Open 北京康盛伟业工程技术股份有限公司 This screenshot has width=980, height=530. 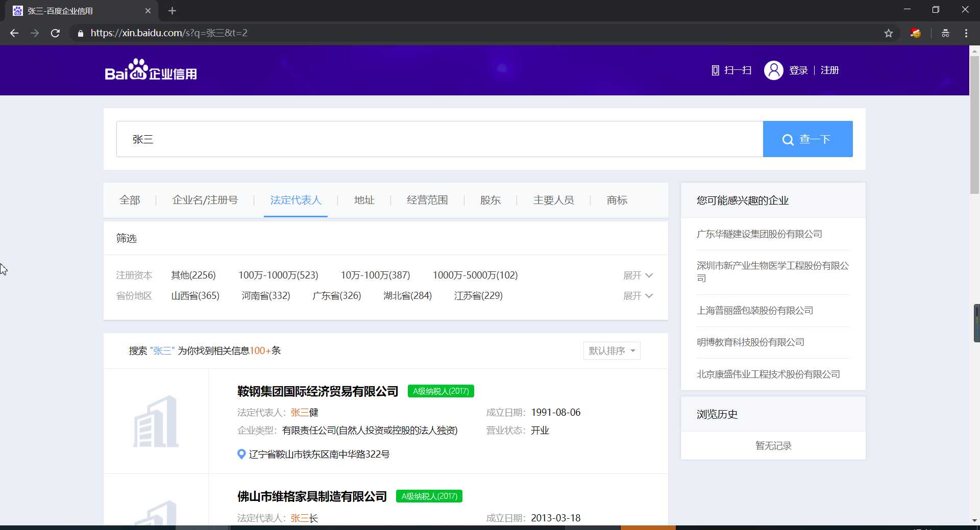[x=768, y=374]
